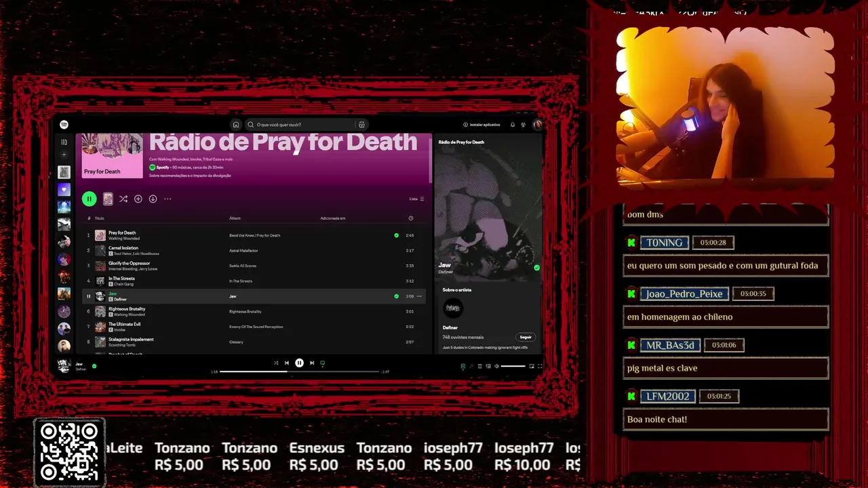Screen dimensions: 868x488
Task: Sort by the 'Álbum' column header
Action: [235, 218]
